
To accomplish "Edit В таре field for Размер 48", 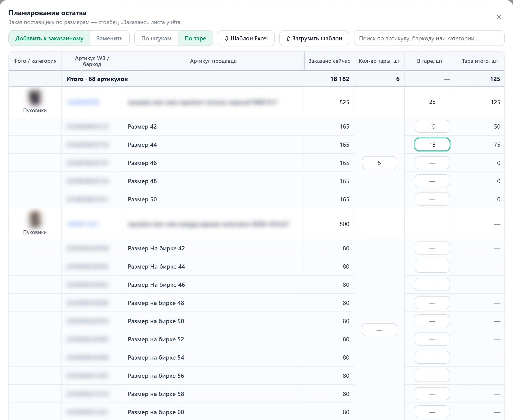I will [432, 181].
